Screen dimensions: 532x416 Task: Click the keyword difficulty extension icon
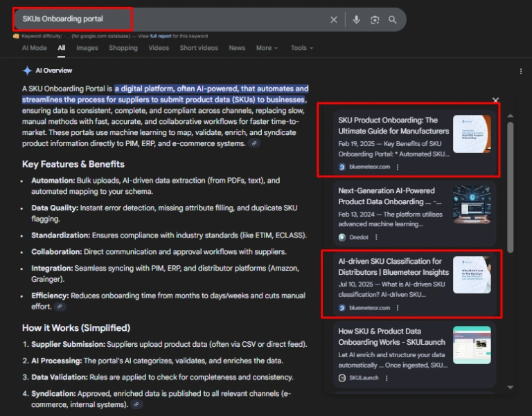click(16, 36)
